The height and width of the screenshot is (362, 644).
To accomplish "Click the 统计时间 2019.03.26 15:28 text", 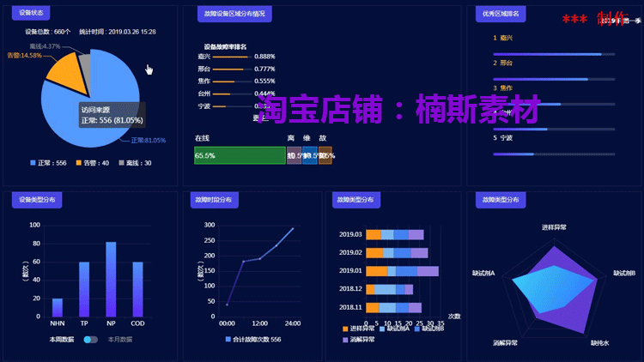I will tap(118, 32).
